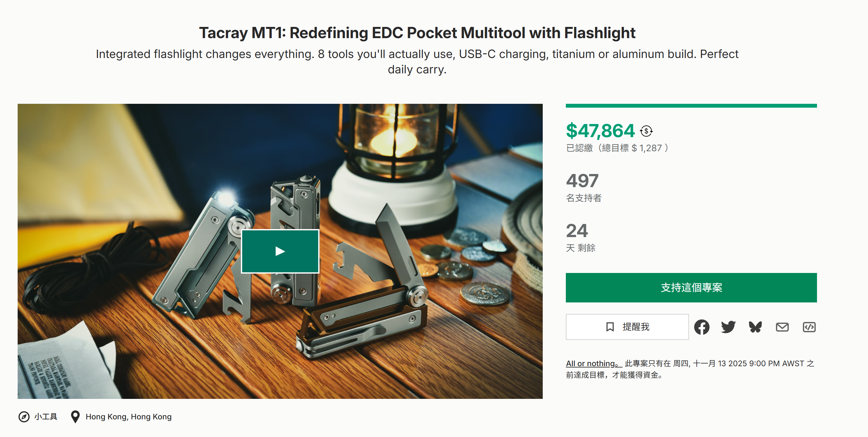Click the 24 days remaining counter

577,231
